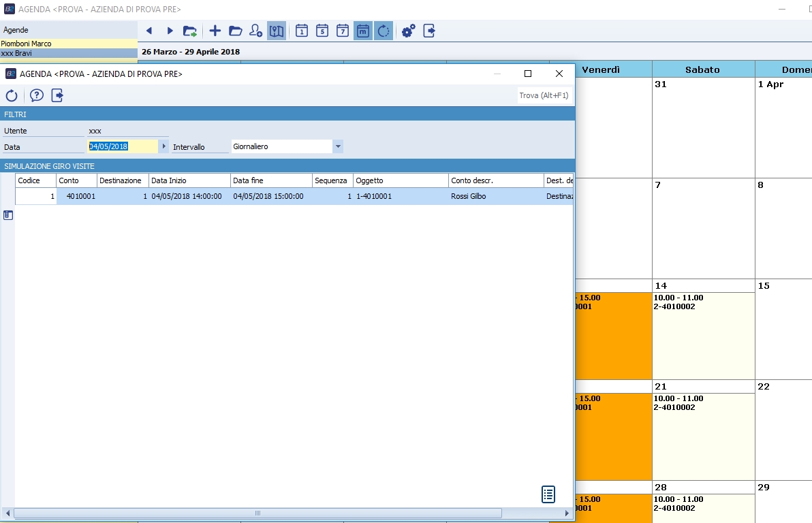Go to next period with right arrow
Viewport: 812px width, 523px height.
point(170,31)
